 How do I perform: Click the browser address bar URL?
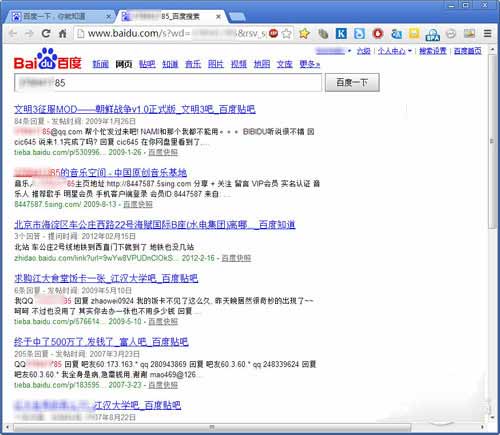click(177, 33)
